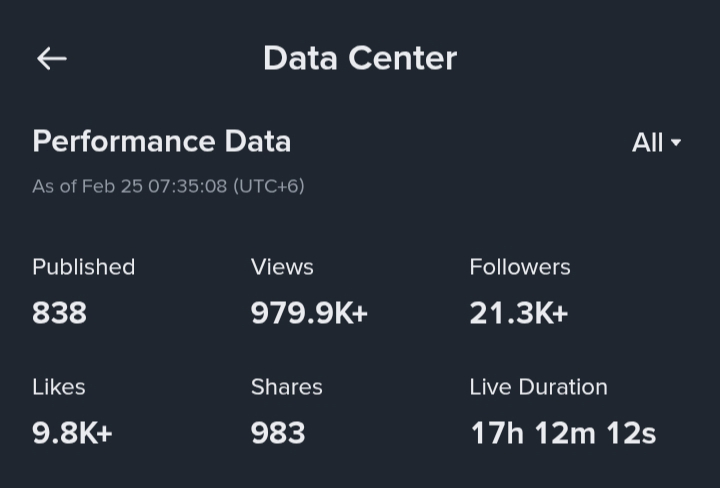Tap the 21.3K+ followers number
Image resolution: width=720 pixels, height=488 pixels.
click(x=518, y=313)
